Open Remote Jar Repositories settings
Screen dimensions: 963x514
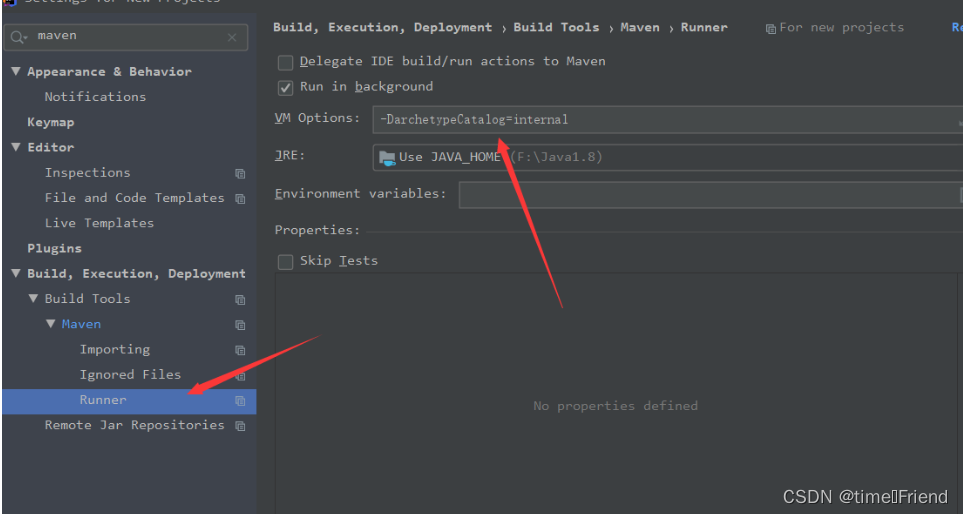click(135, 425)
